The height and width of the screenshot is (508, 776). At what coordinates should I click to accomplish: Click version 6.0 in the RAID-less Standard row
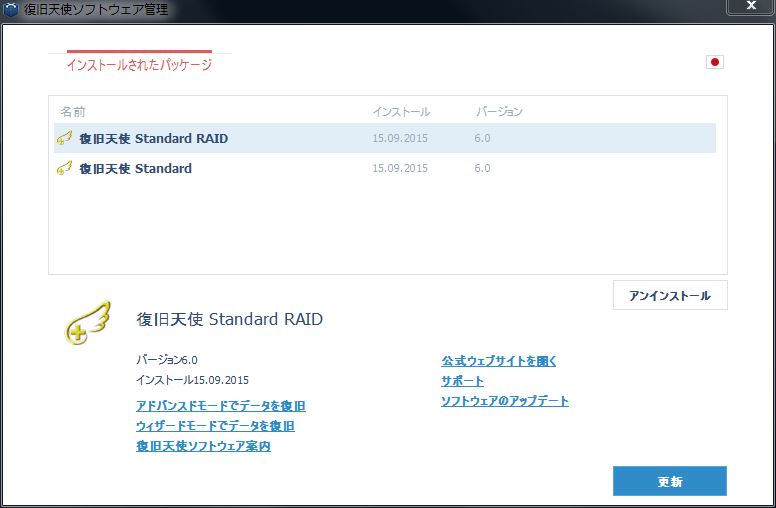pos(482,168)
